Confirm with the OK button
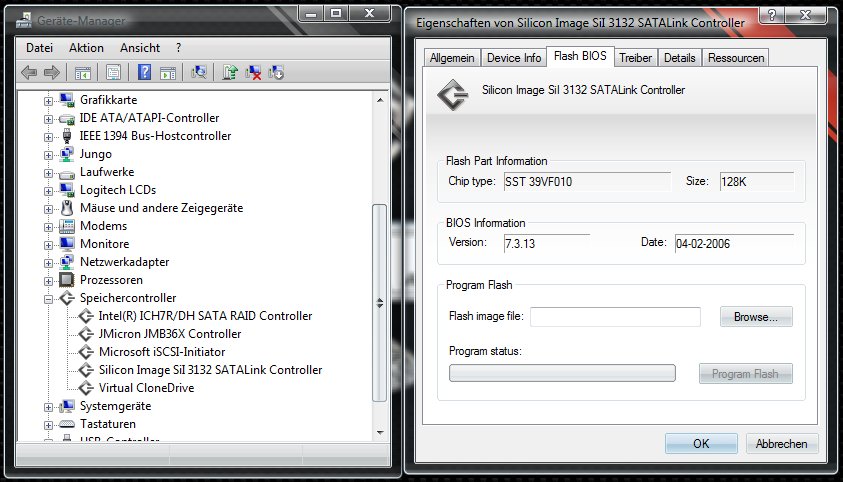Screen dimensions: 843x482 click(x=701, y=444)
